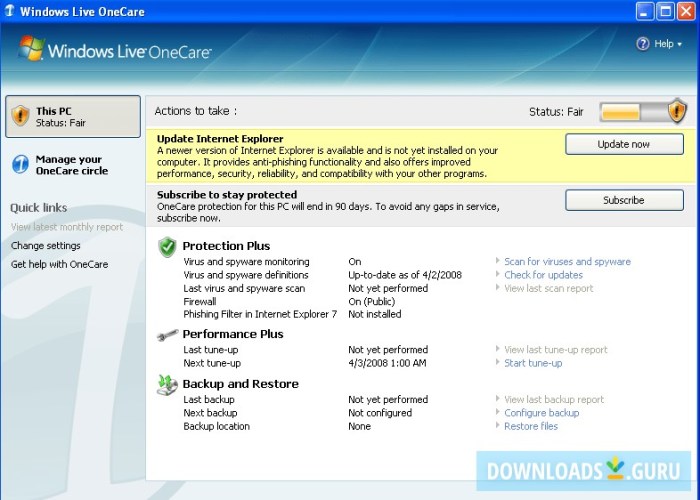
Task: Click the Update now button
Action: 624,144
